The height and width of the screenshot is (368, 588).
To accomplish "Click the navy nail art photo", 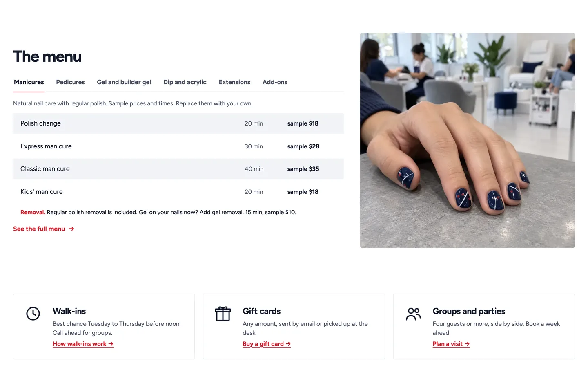I will 468,140.
